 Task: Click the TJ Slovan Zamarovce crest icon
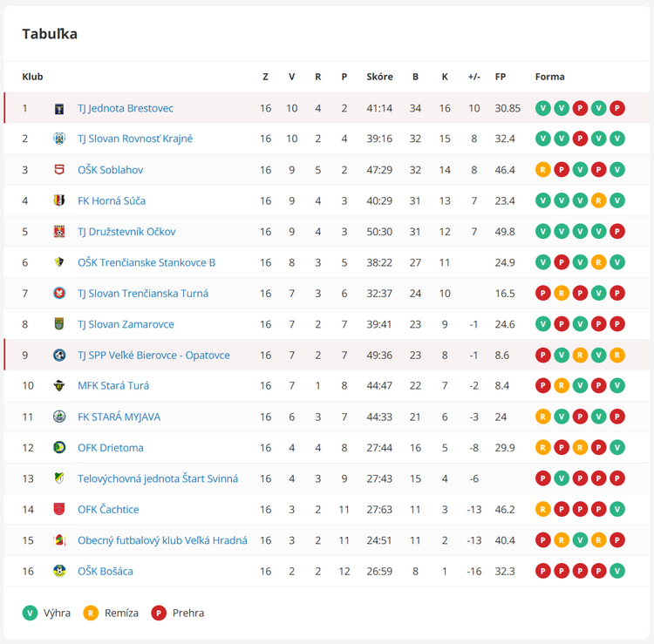coord(59,324)
